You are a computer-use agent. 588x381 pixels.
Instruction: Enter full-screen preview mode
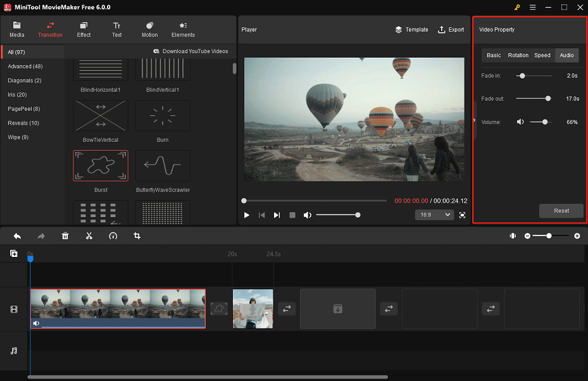[x=461, y=215]
